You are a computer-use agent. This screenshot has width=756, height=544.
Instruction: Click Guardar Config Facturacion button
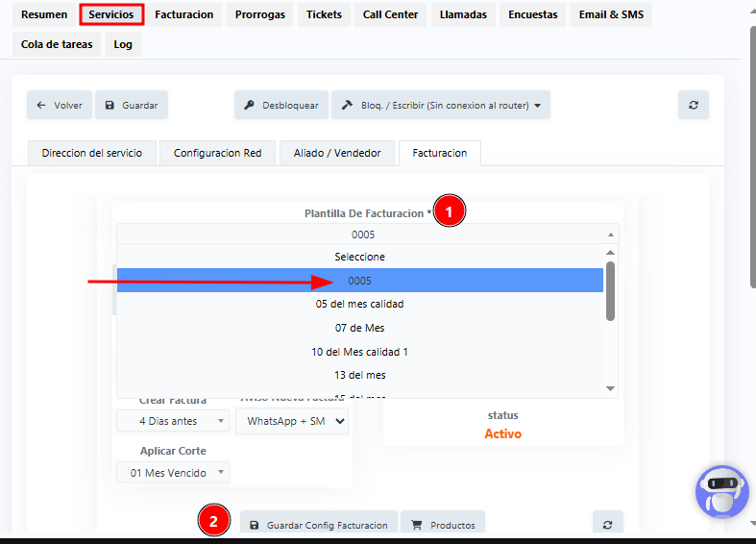pos(318,525)
